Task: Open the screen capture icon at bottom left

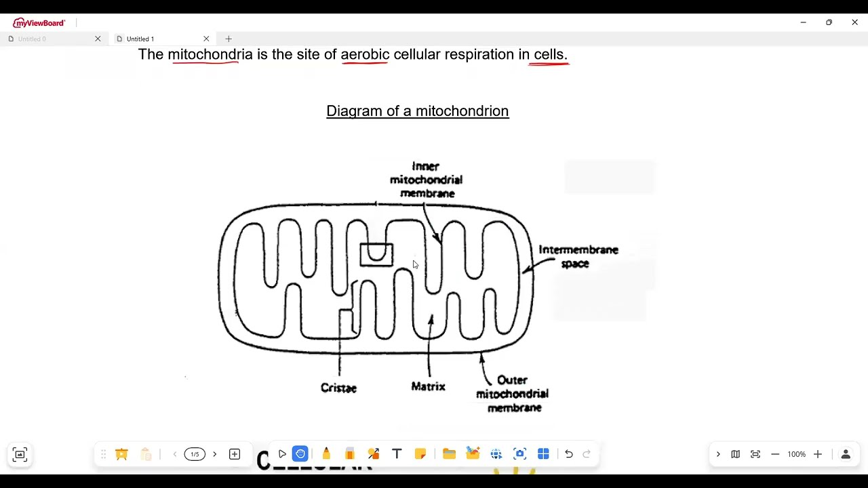Action: (20, 455)
